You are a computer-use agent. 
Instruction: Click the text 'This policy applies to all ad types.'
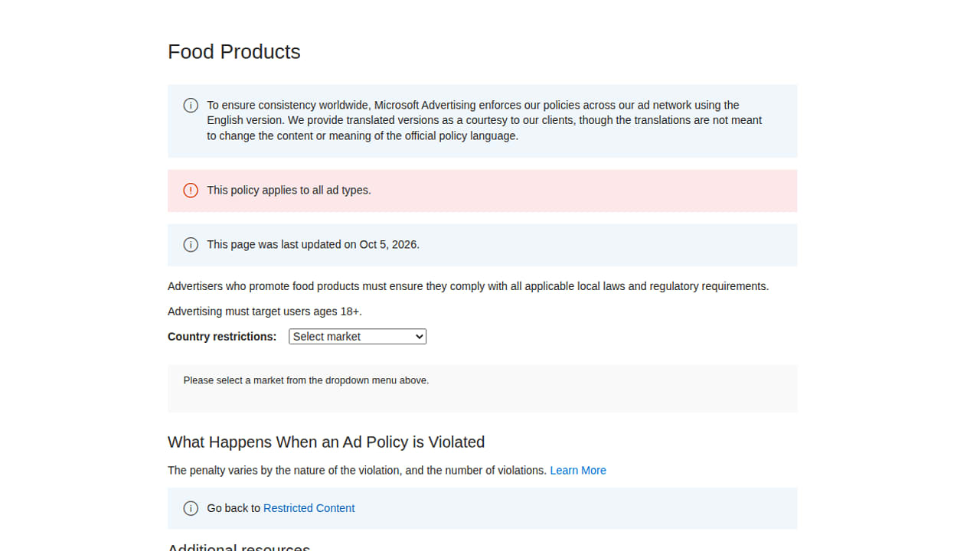289,190
